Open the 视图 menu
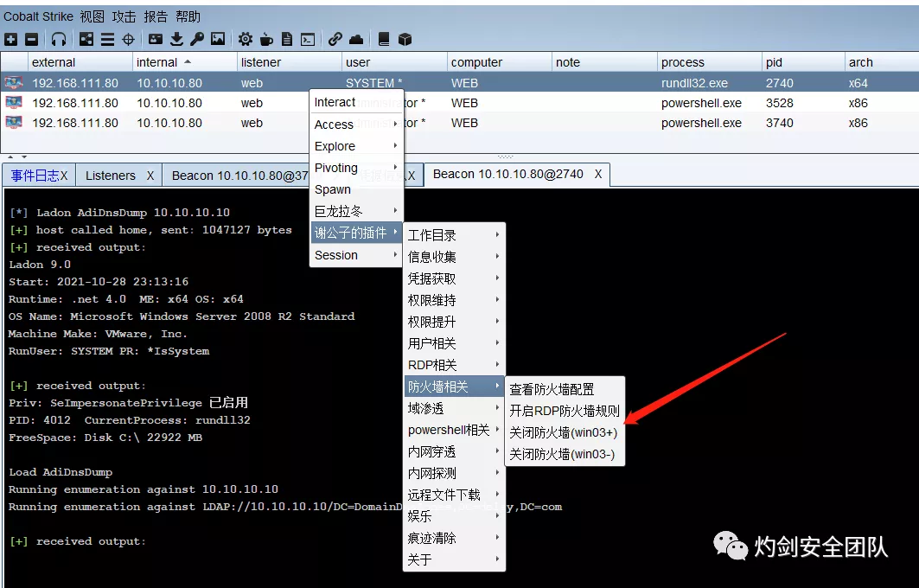This screenshot has height=588, width=919. [x=92, y=16]
